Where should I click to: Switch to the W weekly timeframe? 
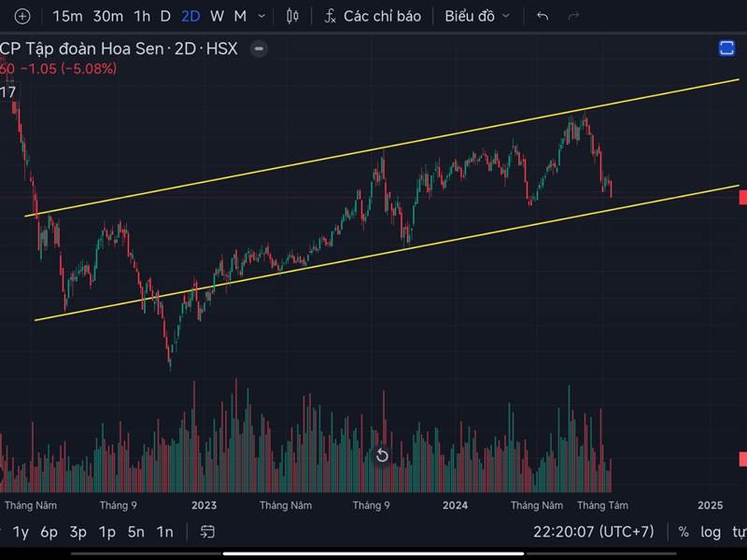click(217, 17)
